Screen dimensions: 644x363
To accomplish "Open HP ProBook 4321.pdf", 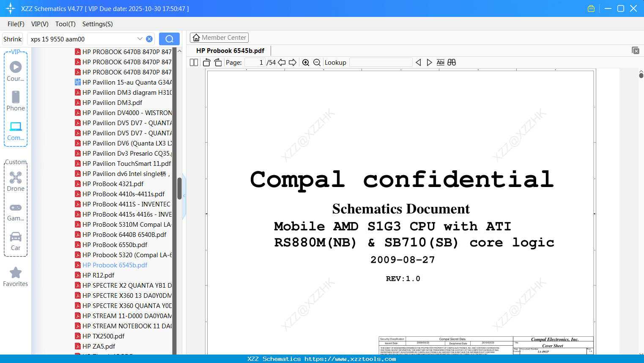I will [x=109, y=184].
